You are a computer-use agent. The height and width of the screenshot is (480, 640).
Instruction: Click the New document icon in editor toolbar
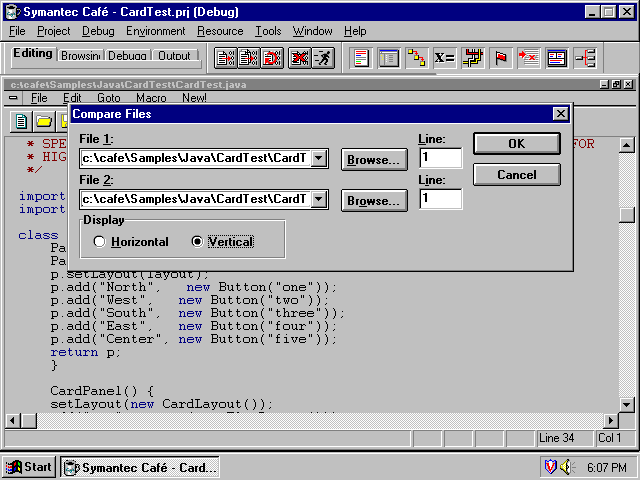(x=21, y=121)
